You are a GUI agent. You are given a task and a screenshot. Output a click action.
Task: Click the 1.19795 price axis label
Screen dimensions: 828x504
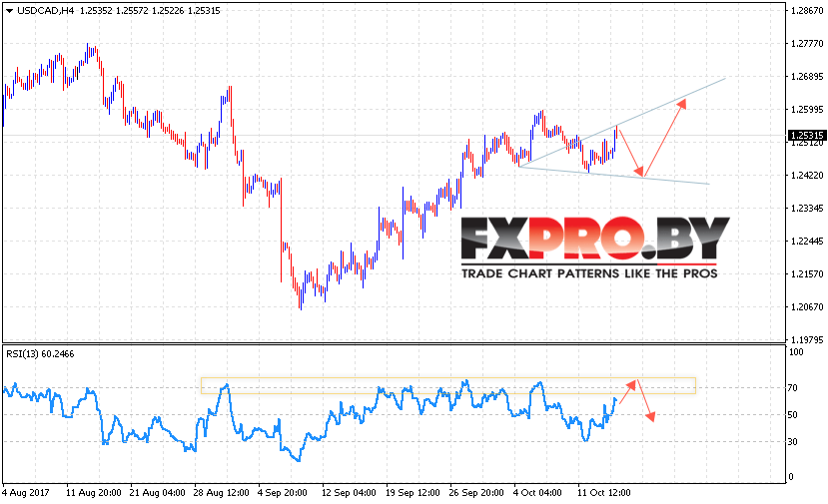pos(807,339)
